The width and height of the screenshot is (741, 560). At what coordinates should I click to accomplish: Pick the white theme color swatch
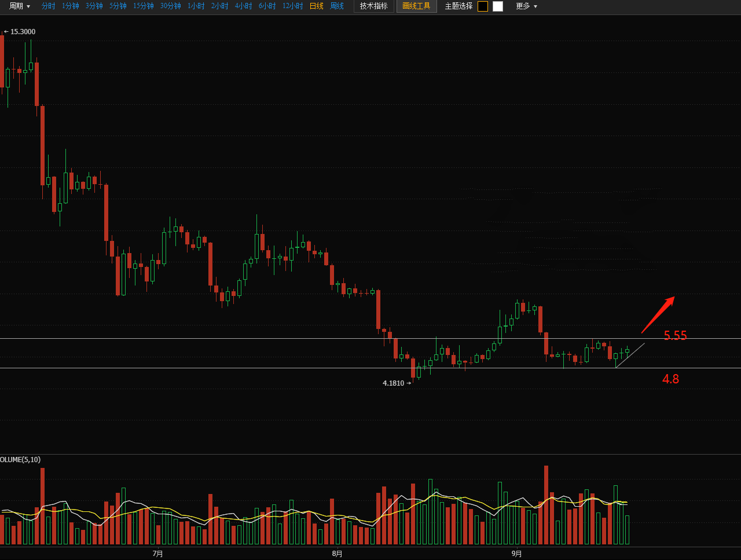coord(498,6)
